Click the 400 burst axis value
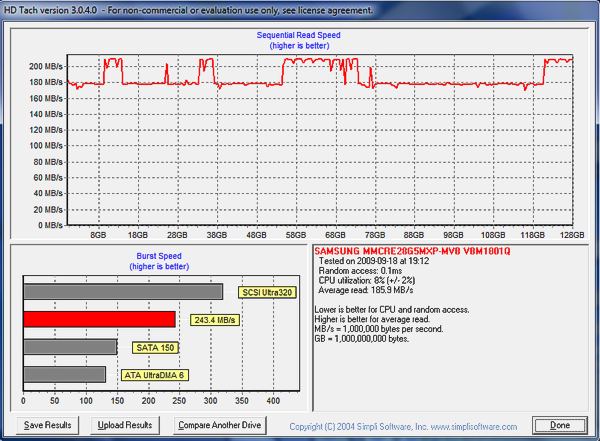Image resolution: width=600 pixels, height=441 pixels. click(273, 401)
